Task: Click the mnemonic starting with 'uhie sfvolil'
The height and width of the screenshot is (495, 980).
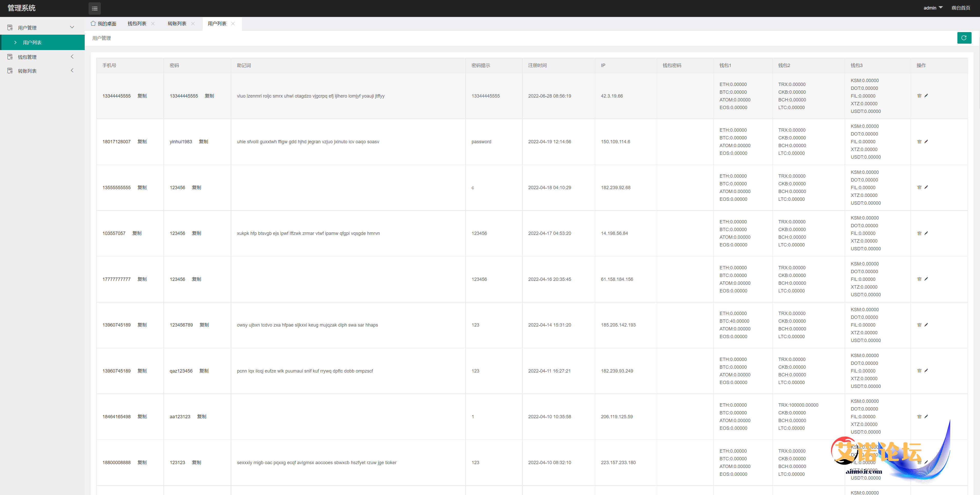Action: pos(308,141)
